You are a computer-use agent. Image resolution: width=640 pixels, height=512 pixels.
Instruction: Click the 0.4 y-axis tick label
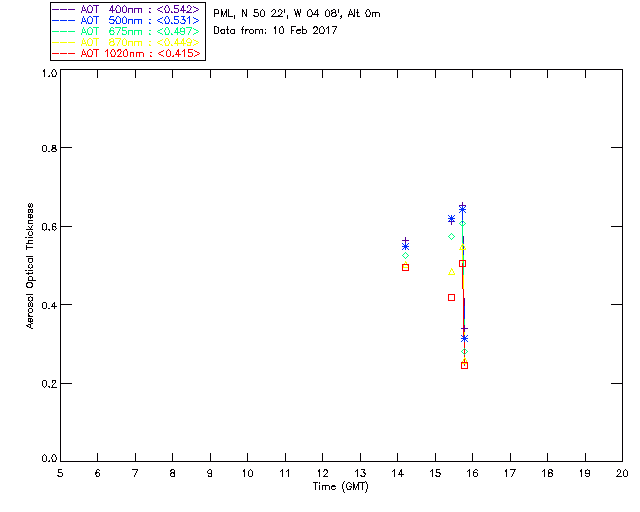coord(49,305)
